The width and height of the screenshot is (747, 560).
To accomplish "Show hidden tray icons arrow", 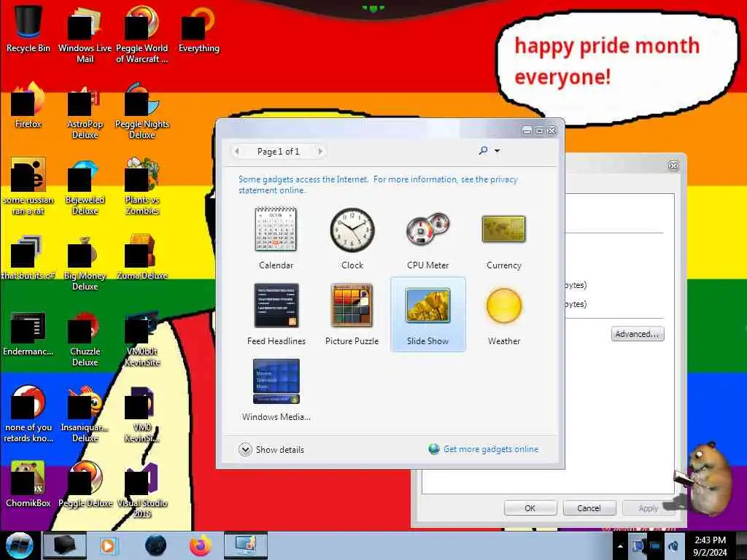I will pos(620,546).
